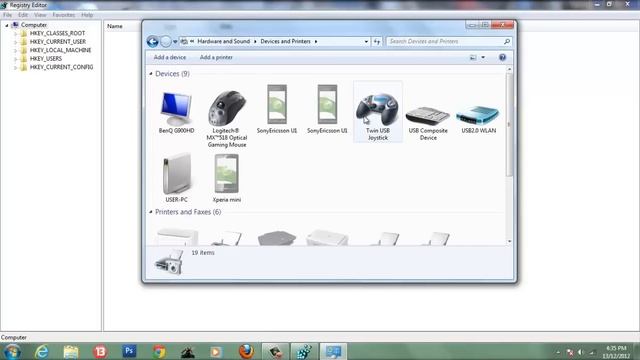Click the search magnifier icon
640x360 pixels.
(x=507, y=41)
